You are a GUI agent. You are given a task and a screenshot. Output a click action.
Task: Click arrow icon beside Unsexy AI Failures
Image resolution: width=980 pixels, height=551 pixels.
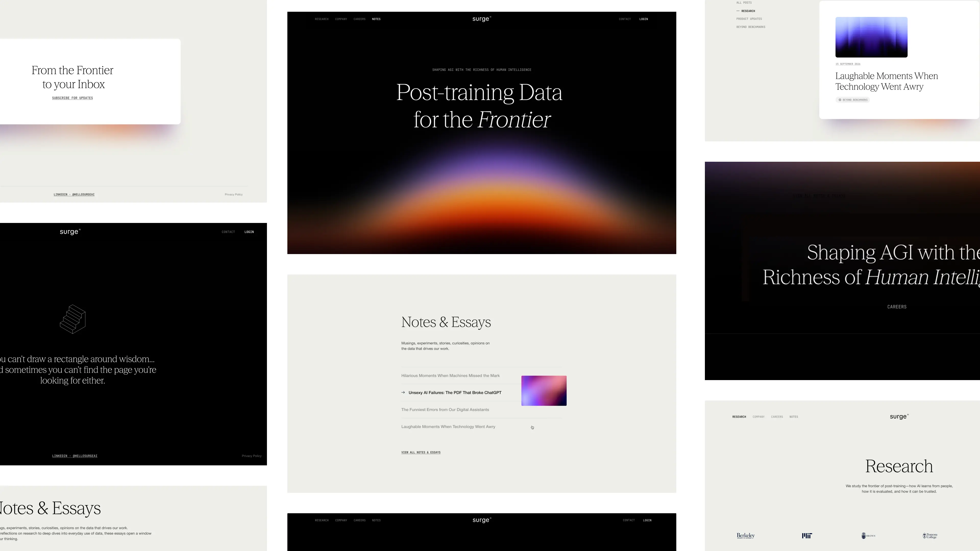[403, 392]
